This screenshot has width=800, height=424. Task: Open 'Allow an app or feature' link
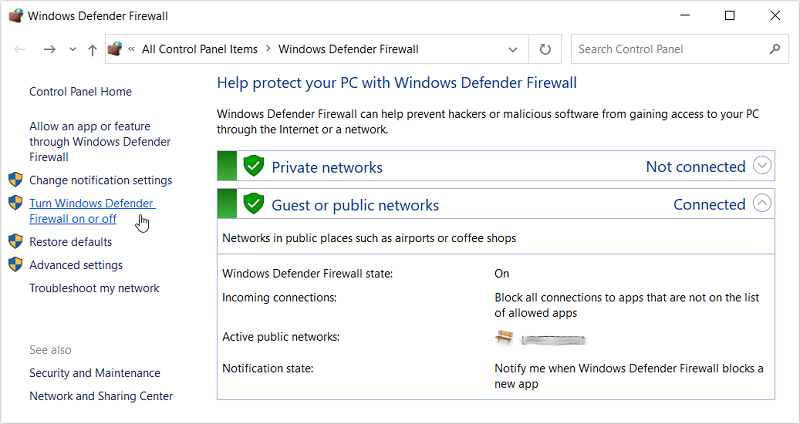pyautogui.click(x=100, y=142)
